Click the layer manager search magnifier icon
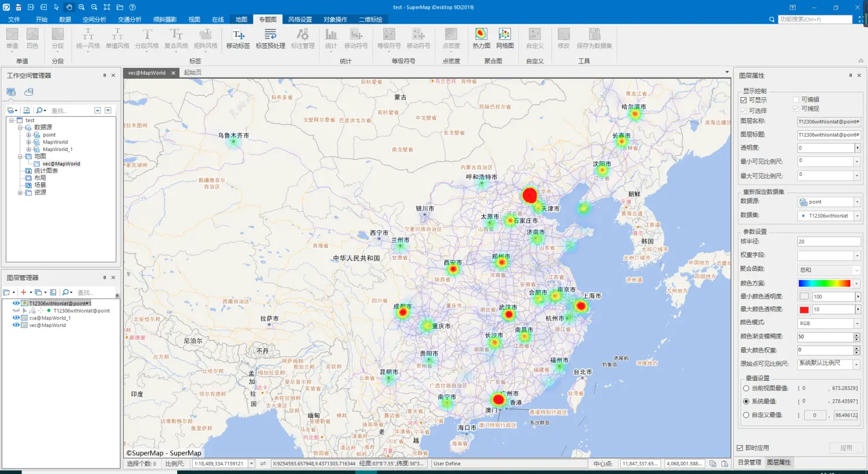This screenshot has height=474, width=868. click(66, 292)
